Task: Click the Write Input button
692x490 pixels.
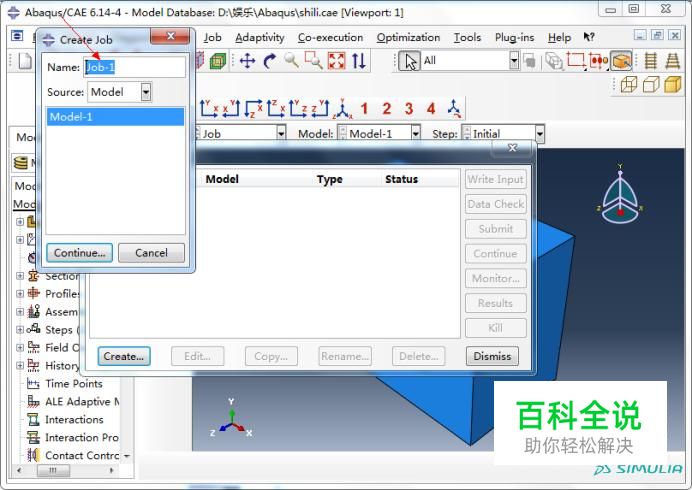Action: click(496, 179)
